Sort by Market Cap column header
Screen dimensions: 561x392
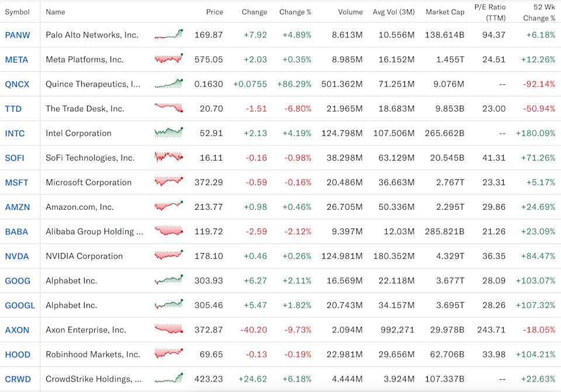pos(445,12)
